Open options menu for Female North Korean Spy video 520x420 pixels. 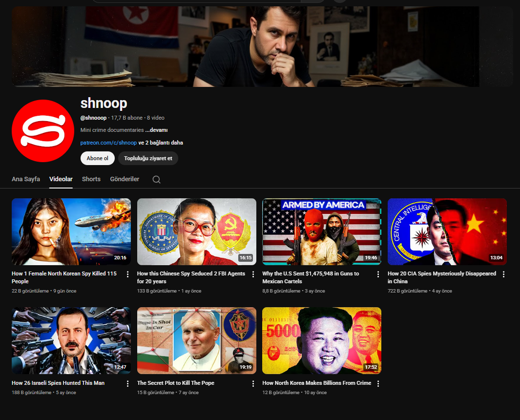[127, 274]
